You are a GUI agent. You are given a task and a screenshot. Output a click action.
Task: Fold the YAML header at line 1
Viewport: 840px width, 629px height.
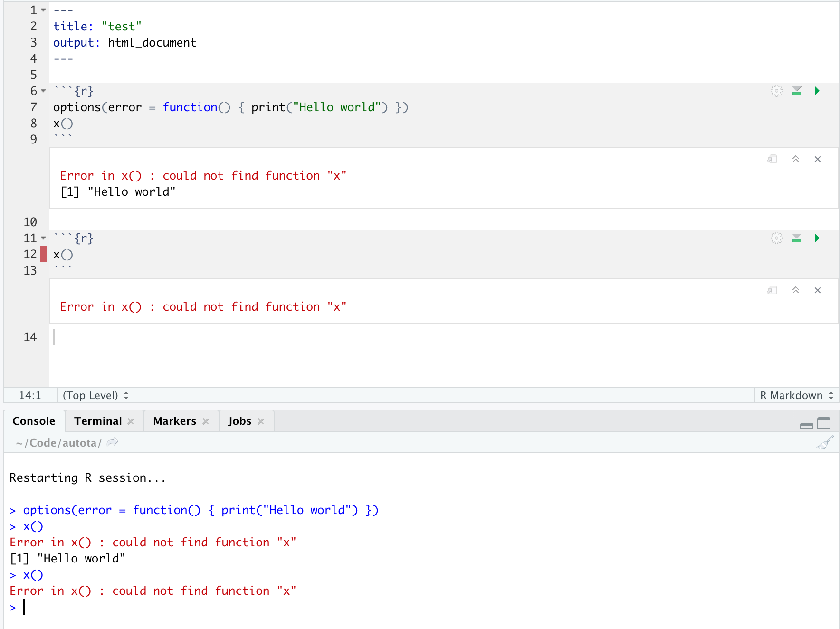pos(43,10)
